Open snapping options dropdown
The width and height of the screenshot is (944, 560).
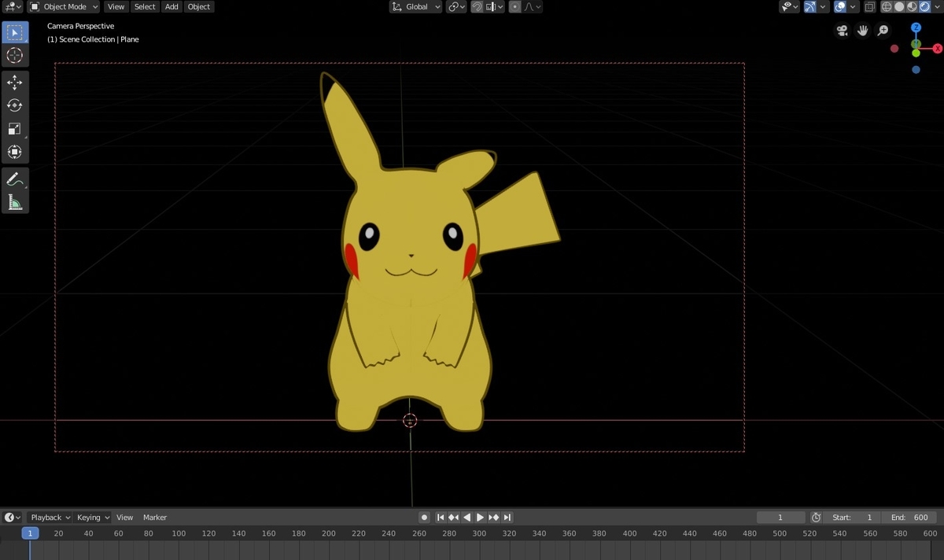(x=494, y=6)
